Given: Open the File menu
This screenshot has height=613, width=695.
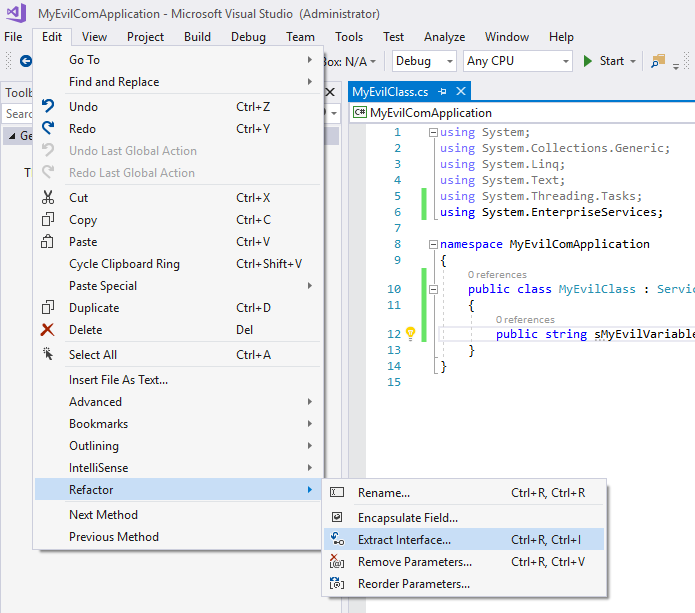Looking at the screenshot, I should (13, 37).
